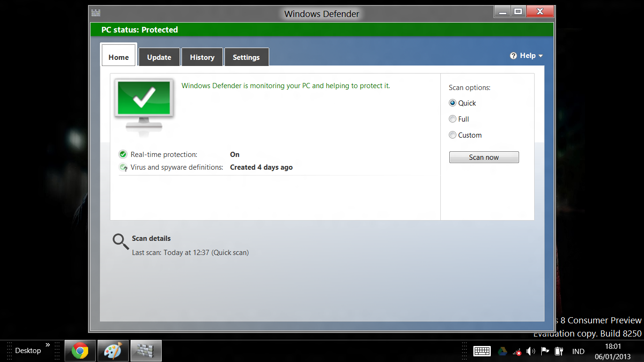Click the 'Last scan: Today at 12:37' text
Image resolution: width=644 pixels, height=362 pixels.
[x=190, y=253]
